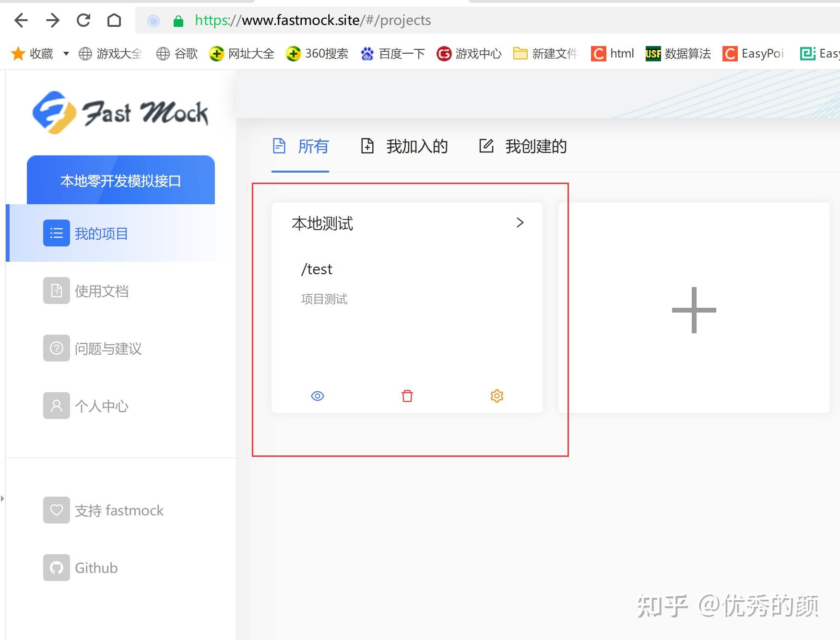Switch to the 我创建的 tab
This screenshot has width=840, height=640.
coord(536,147)
